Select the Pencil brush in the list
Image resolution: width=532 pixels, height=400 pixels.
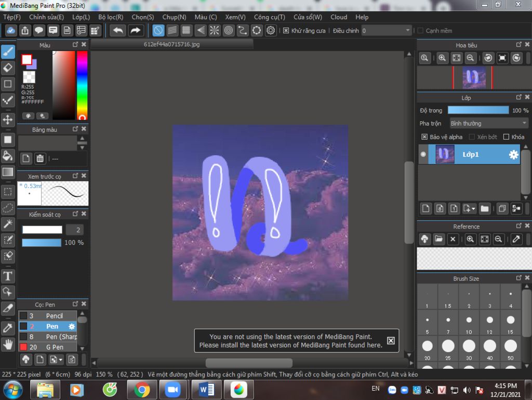(47, 316)
